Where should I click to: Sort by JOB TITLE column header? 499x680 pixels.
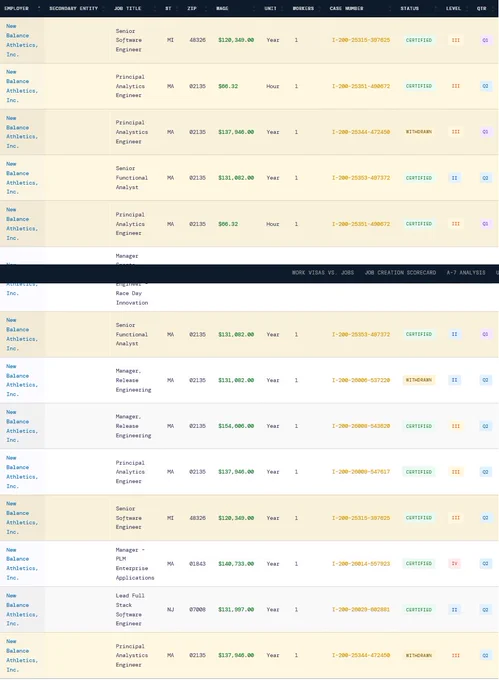[x=127, y=8]
